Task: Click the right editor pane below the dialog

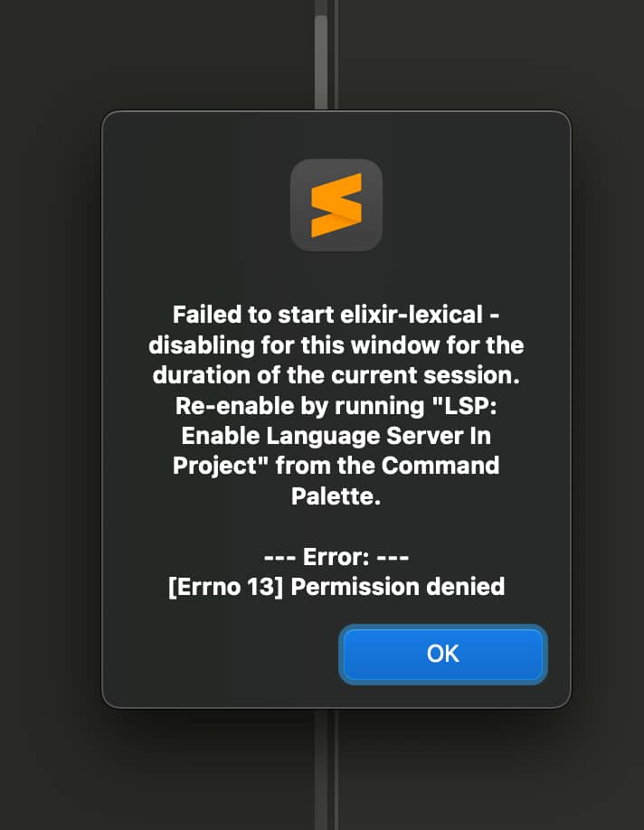Action: 488,769
